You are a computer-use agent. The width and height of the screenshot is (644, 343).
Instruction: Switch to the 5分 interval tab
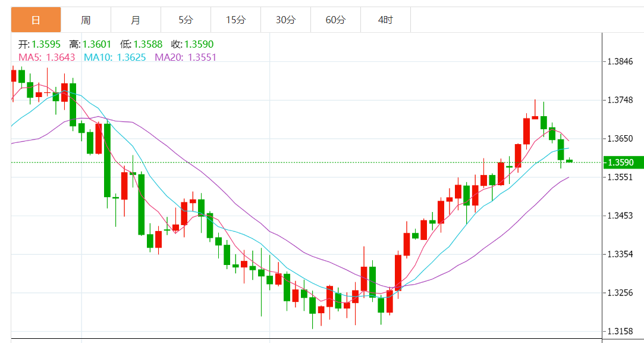pyautogui.click(x=186, y=20)
